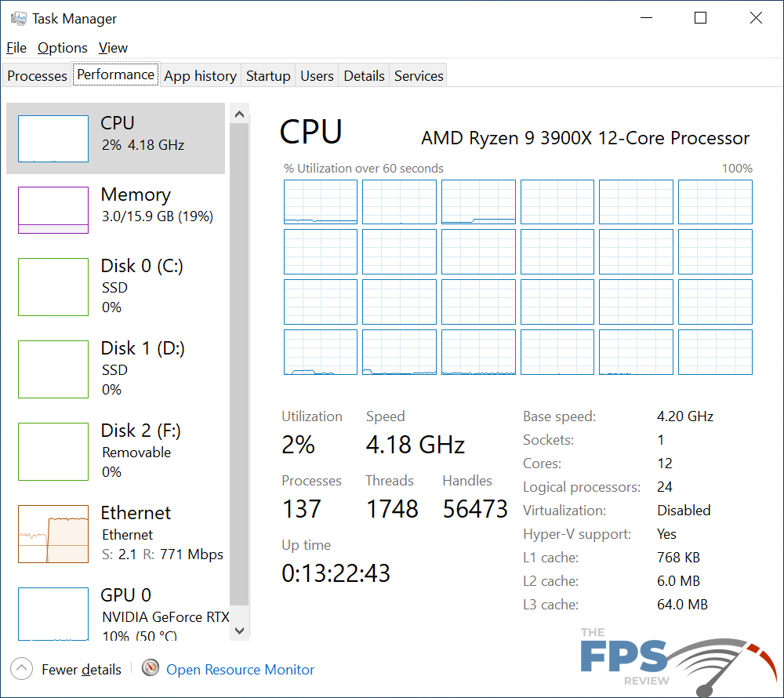Open the Startup tab
Viewport: 784px width, 698px height.
click(x=268, y=75)
